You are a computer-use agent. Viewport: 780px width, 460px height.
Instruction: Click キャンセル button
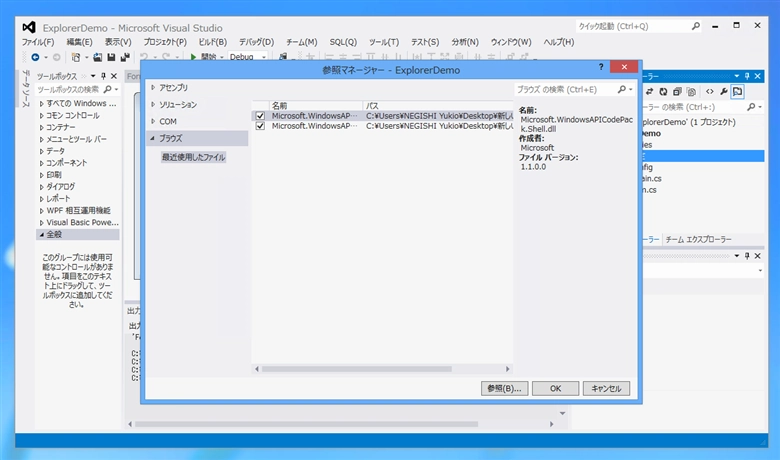606,388
